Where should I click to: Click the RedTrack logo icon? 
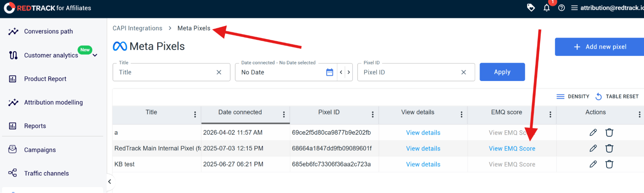9,8
